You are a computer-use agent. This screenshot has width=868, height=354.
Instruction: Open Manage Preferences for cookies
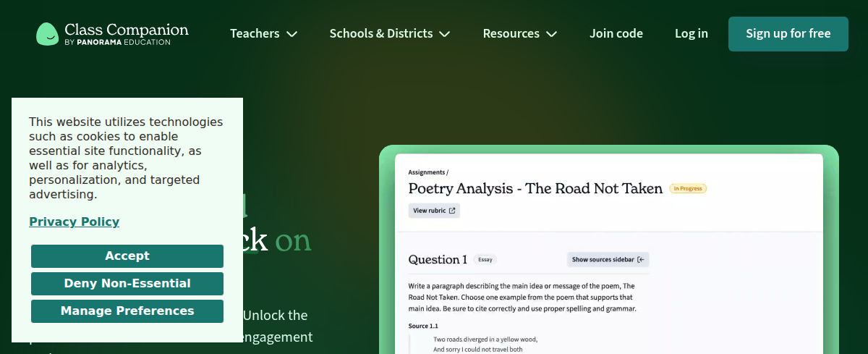click(x=127, y=311)
